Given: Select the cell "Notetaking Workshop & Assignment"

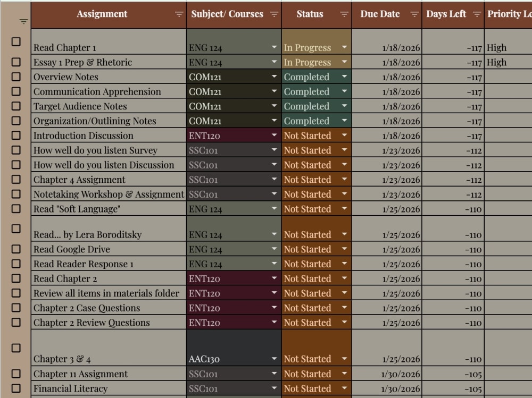Looking at the screenshot, I should click(x=109, y=194).
